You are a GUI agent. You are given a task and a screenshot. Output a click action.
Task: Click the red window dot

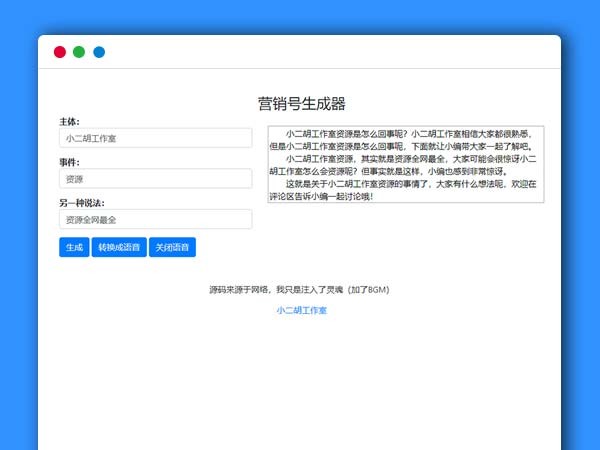[60, 52]
